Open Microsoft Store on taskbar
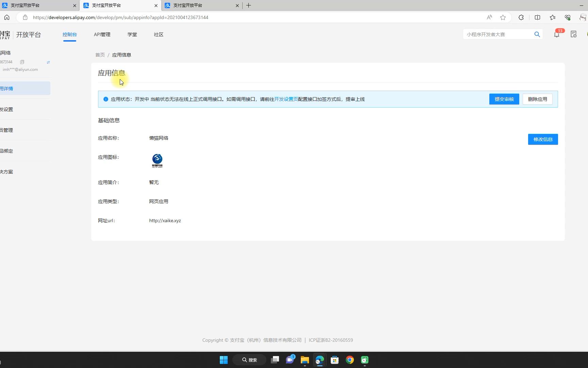Image resolution: width=588 pixels, height=368 pixels. pos(335,360)
